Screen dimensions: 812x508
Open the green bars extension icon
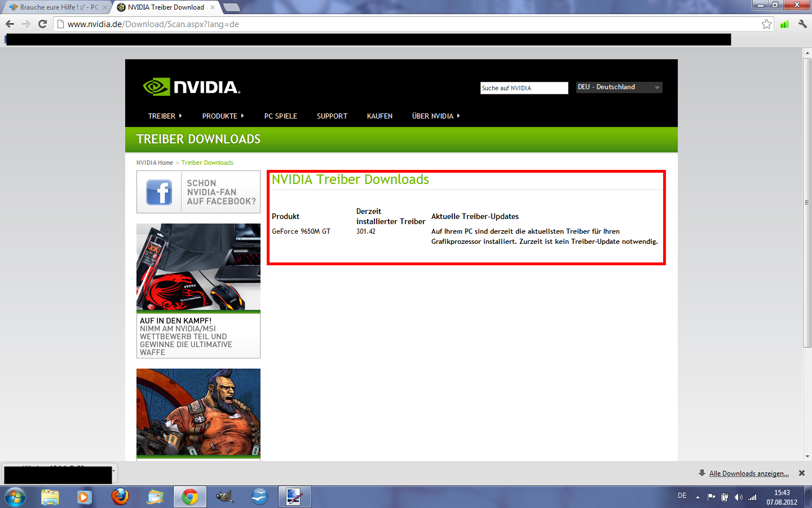pos(784,24)
